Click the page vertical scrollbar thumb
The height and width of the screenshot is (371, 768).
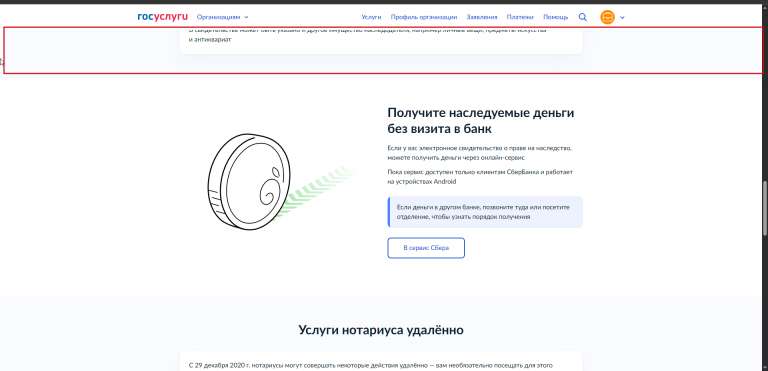[x=765, y=208]
